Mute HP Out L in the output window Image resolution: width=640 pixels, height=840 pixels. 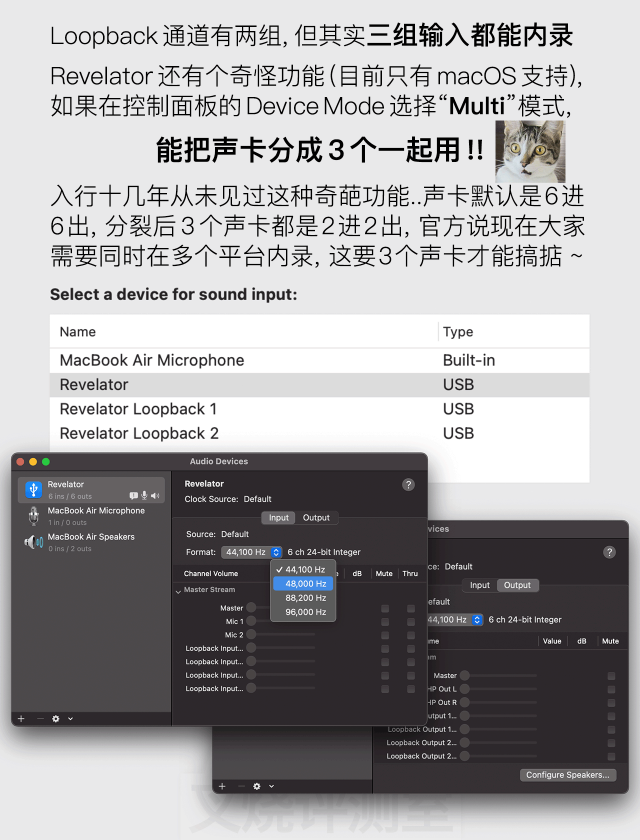point(611,689)
